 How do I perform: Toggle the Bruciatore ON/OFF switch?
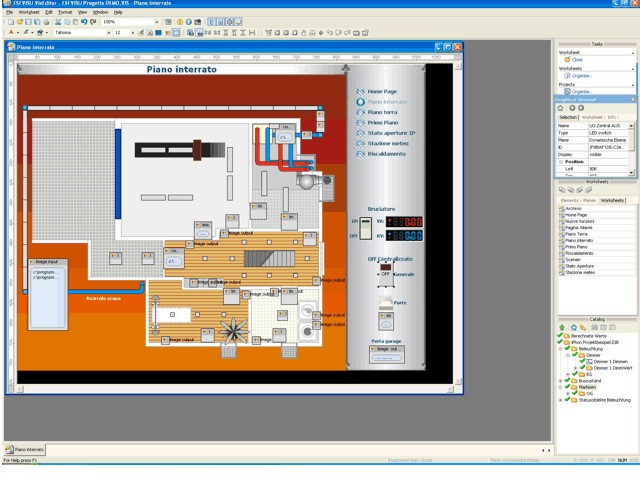point(366,228)
